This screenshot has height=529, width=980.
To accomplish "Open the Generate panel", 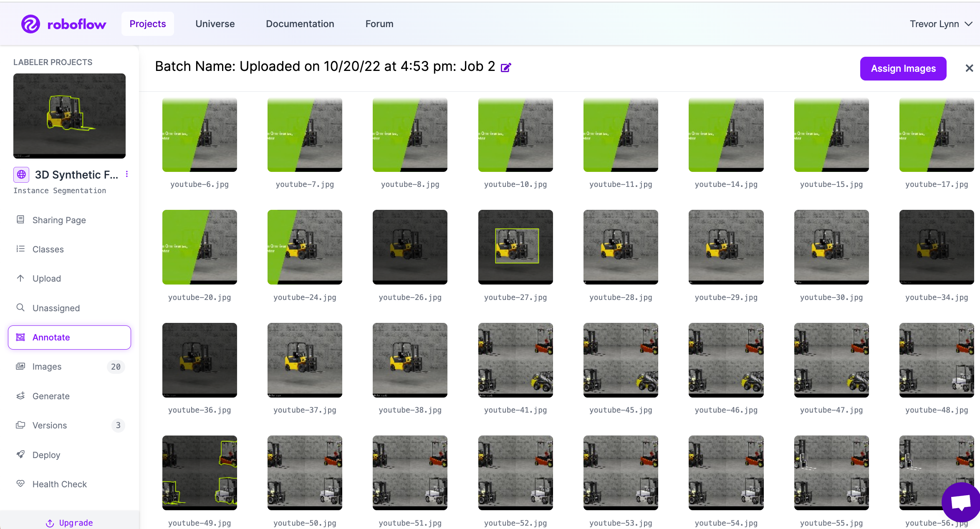I will 51,396.
